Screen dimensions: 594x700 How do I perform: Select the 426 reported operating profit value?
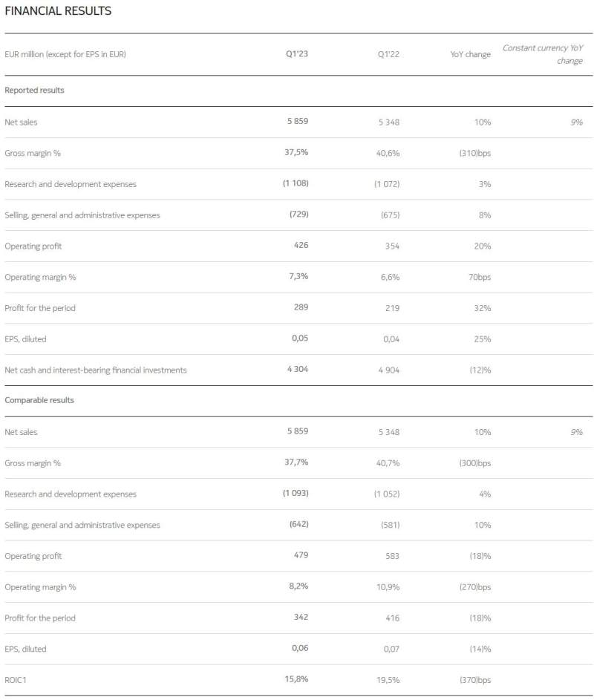tap(299, 245)
